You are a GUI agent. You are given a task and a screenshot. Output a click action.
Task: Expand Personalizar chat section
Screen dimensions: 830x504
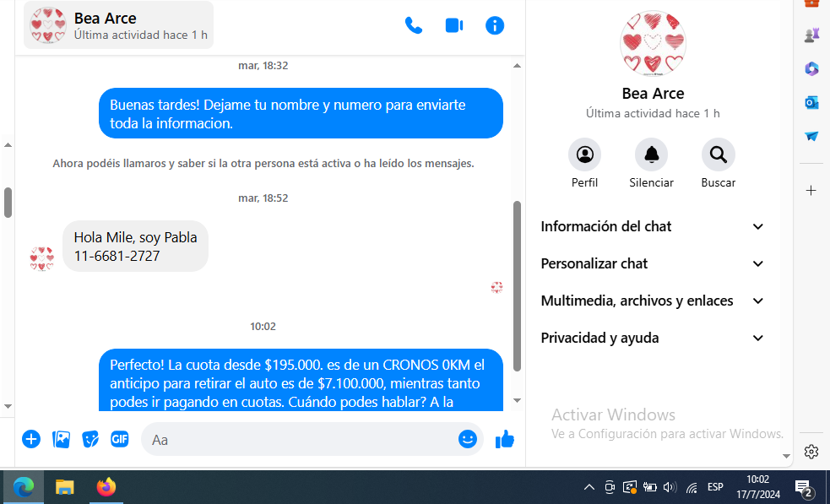[x=652, y=263]
